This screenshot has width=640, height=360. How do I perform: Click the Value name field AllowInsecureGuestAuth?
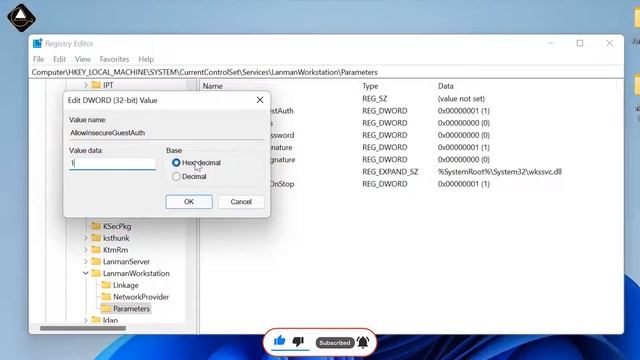[x=167, y=133]
